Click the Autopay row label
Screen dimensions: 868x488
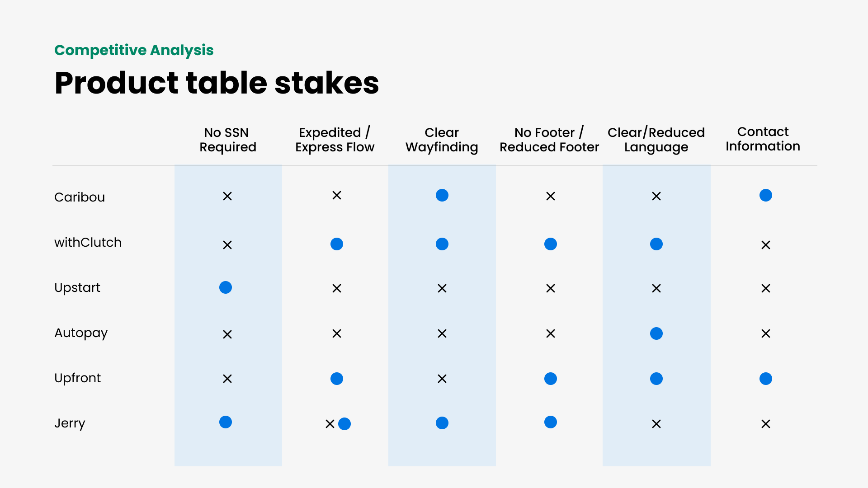[81, 333]
